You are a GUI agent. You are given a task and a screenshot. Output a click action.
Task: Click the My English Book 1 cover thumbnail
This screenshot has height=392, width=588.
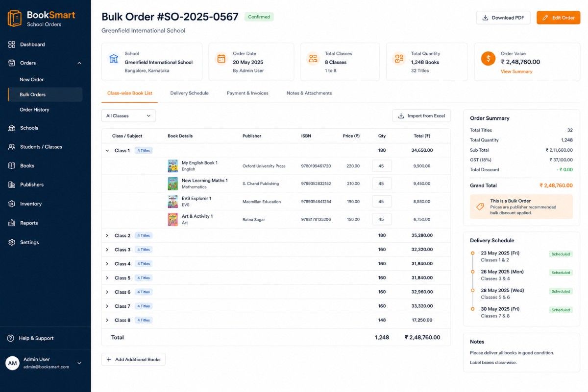(172, 166)
